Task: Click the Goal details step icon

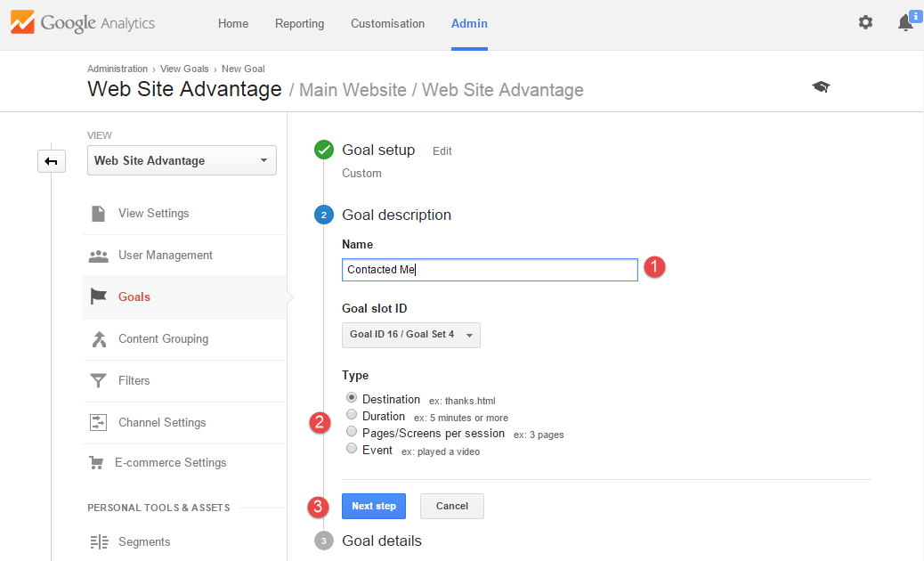Action: coord(323,541)
